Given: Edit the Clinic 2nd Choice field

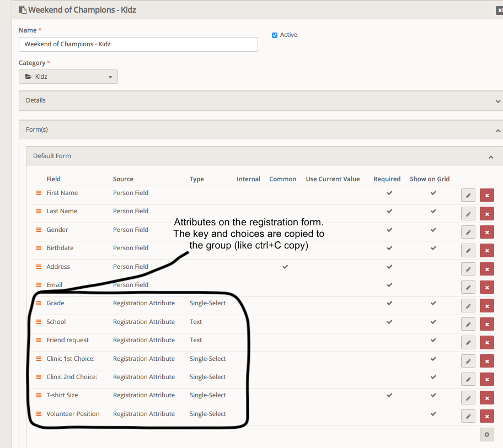Looking at the screenshot, I should pos(468,379).
